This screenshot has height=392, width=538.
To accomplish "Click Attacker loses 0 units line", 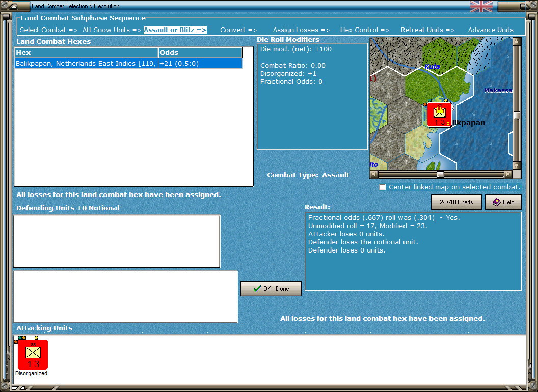I will point(346,234).
